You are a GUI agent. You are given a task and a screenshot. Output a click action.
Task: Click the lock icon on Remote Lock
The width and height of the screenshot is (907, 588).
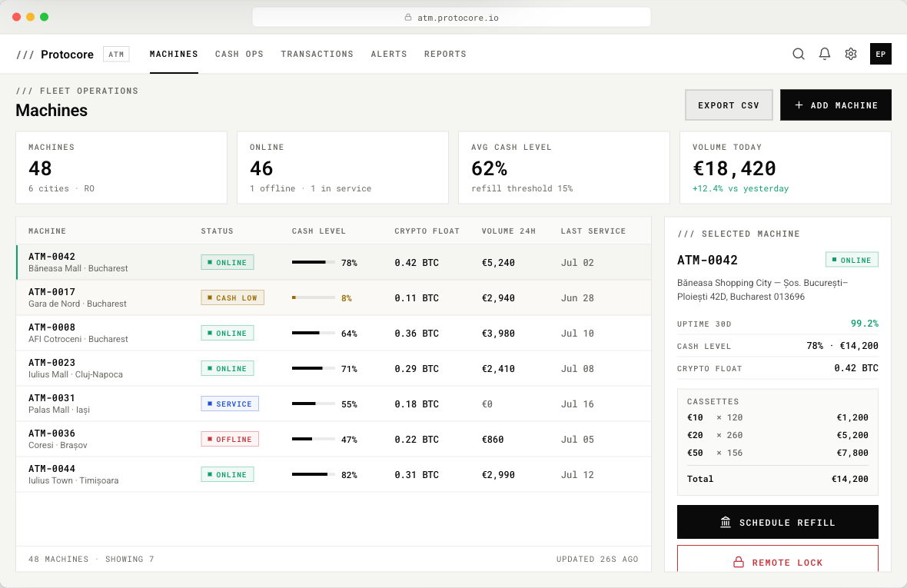pyautogui.click(x=739, y=562)
